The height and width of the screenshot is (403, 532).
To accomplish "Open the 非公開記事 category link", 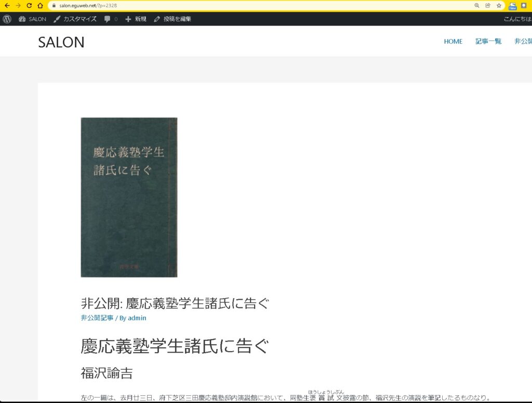I will pos(97,318).
